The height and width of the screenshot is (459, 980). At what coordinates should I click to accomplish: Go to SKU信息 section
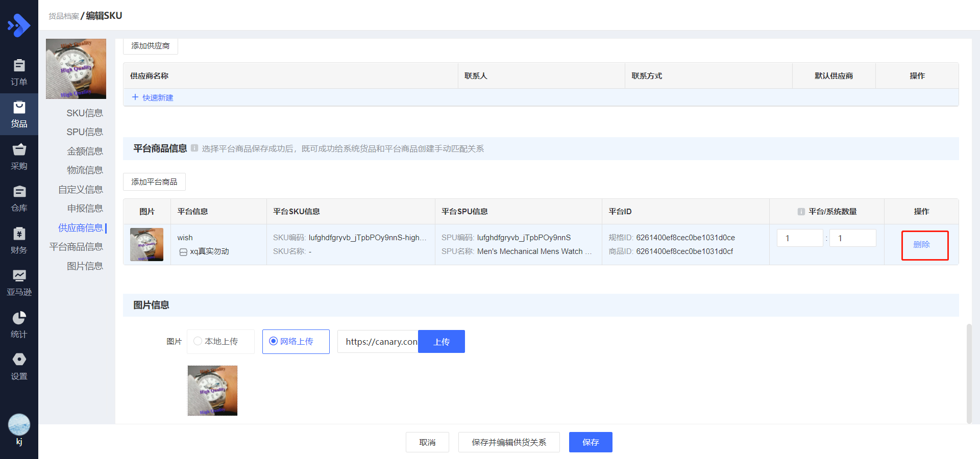(x=85, y=113)
